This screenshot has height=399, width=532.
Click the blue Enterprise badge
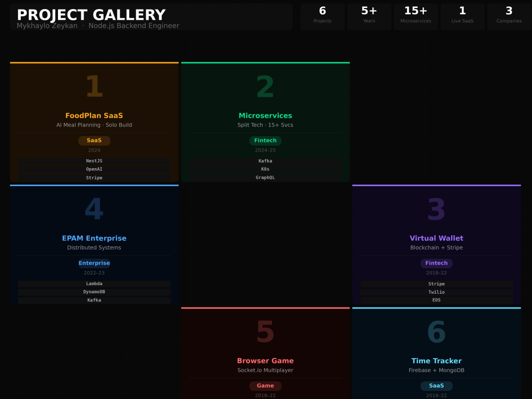pos(94,263)
